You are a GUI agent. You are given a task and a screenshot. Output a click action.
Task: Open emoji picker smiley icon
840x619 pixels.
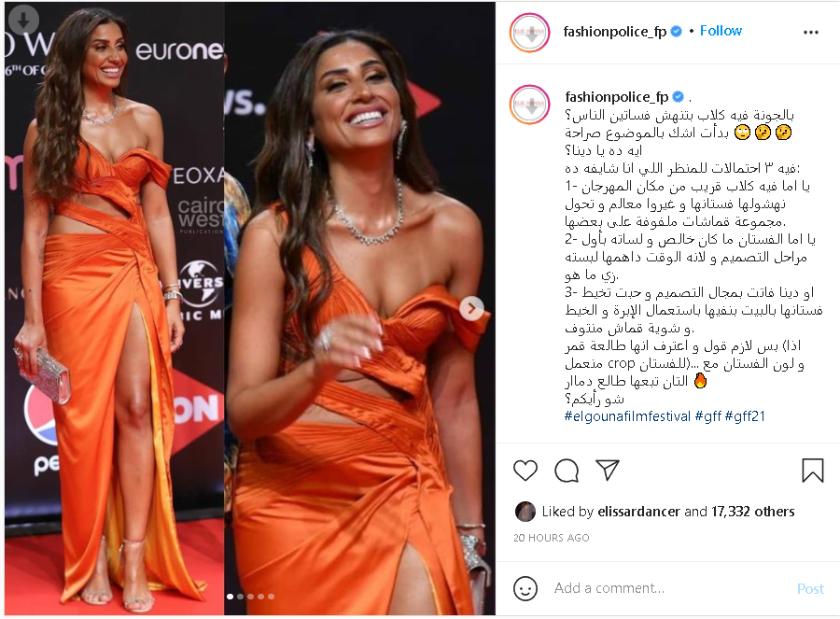[525, 588]
